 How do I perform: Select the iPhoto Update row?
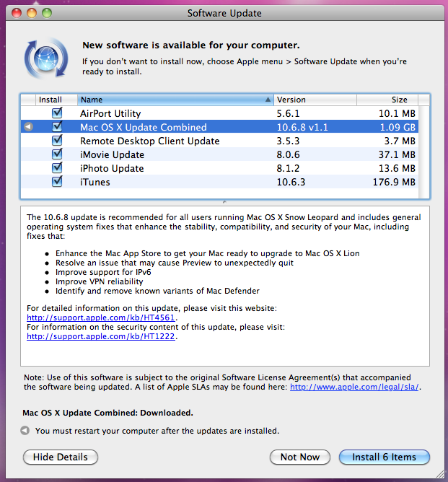[220, 168]
